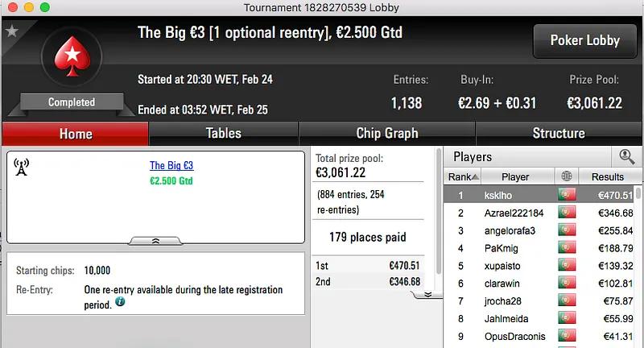Viewport: 644px width, 348px height.
Task: Open The Big €3 link
Action: 171,166
